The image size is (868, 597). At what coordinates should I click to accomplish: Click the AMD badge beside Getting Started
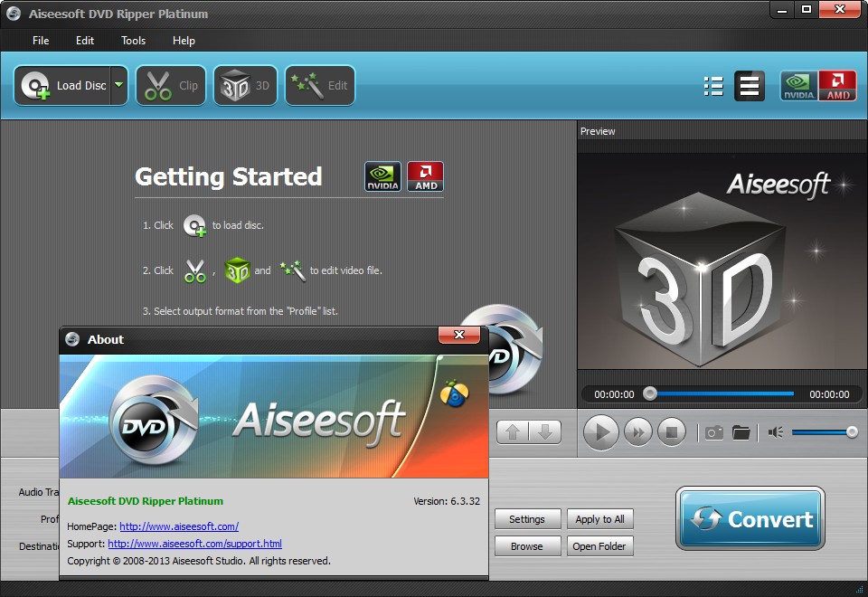coord(426,176)
